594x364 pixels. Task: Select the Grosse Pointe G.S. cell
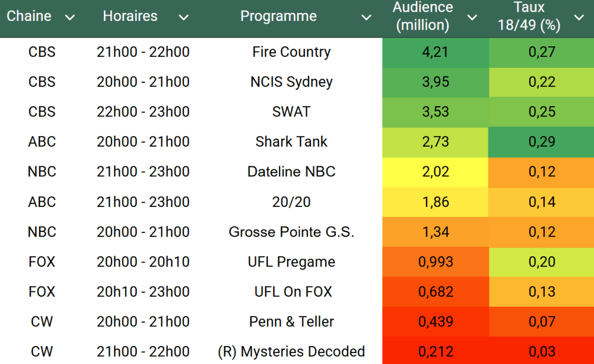(x=291, y=232)
